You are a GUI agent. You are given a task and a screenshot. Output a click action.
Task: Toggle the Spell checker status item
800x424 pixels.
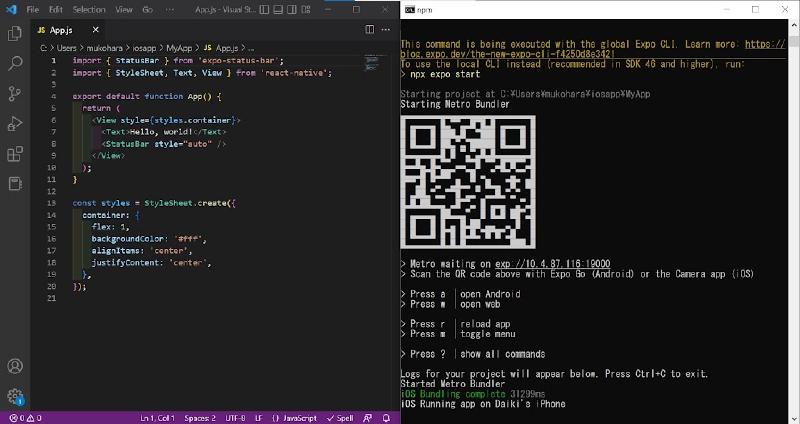tap(340, 418)
